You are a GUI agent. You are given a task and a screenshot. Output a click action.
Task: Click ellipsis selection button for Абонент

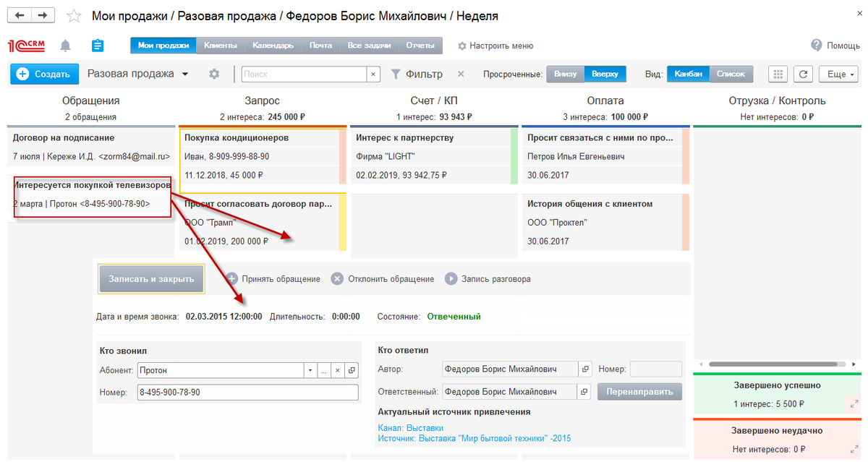324,370
